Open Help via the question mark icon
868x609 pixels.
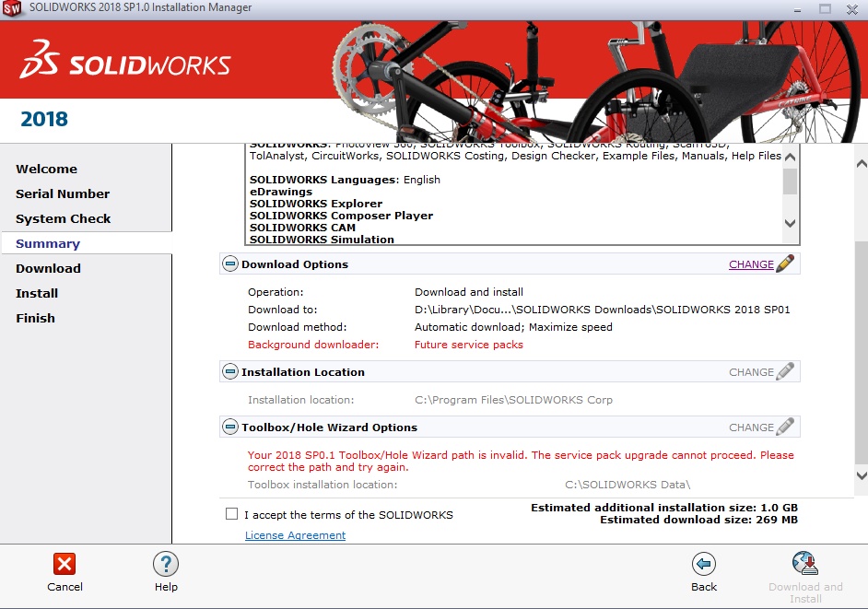tap(166, 564)
